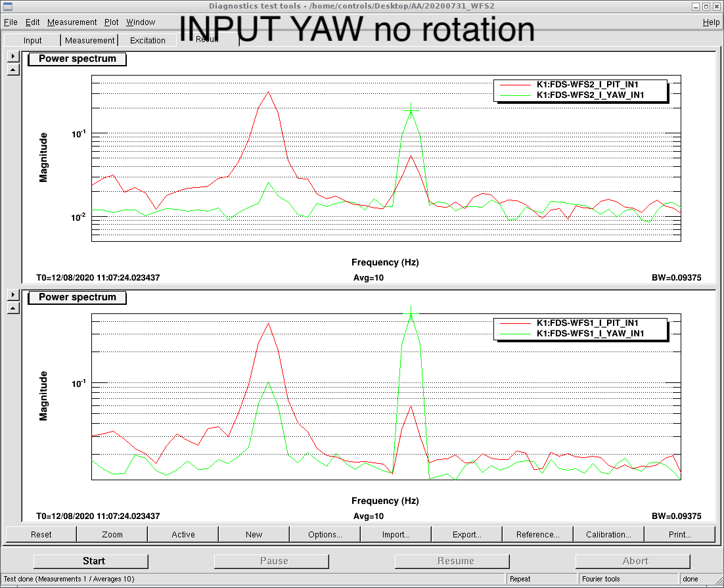Switch to the Result tab
The width and height of the screenshot is (724, 588).
[x=207, y=39]
